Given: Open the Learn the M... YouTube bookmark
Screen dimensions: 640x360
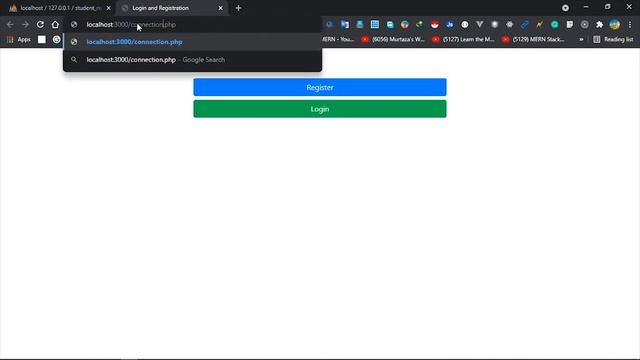Looking at the screenshot, I should point(464,40).
